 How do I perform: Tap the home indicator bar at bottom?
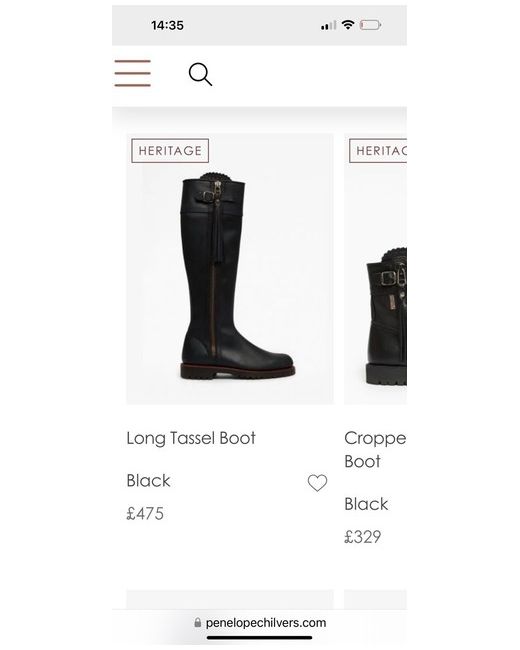(x=260, y=638)
